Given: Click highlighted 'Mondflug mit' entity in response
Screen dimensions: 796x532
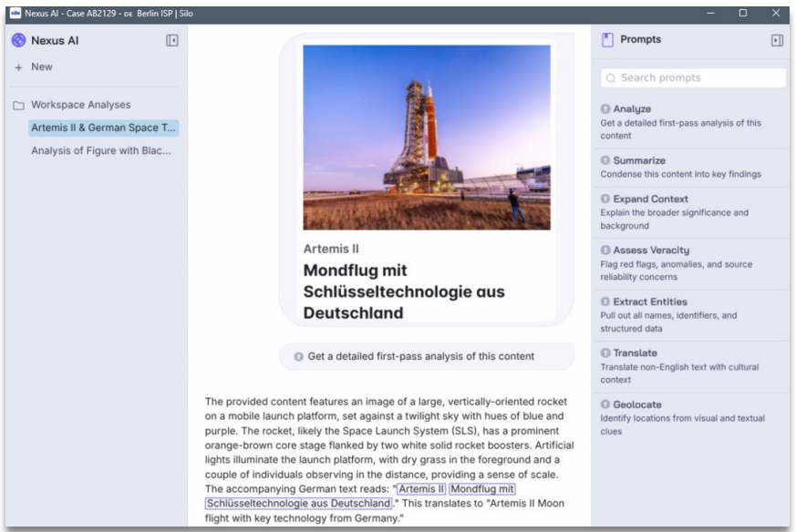Looking at the screenshot, I should pos(481,489).
